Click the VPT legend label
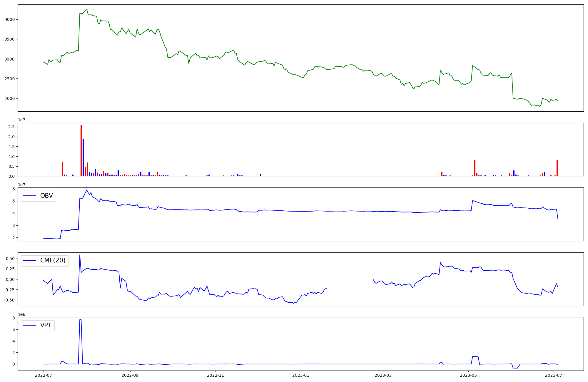588x382 pixels. pyautogui.click(x=46, y=325)
